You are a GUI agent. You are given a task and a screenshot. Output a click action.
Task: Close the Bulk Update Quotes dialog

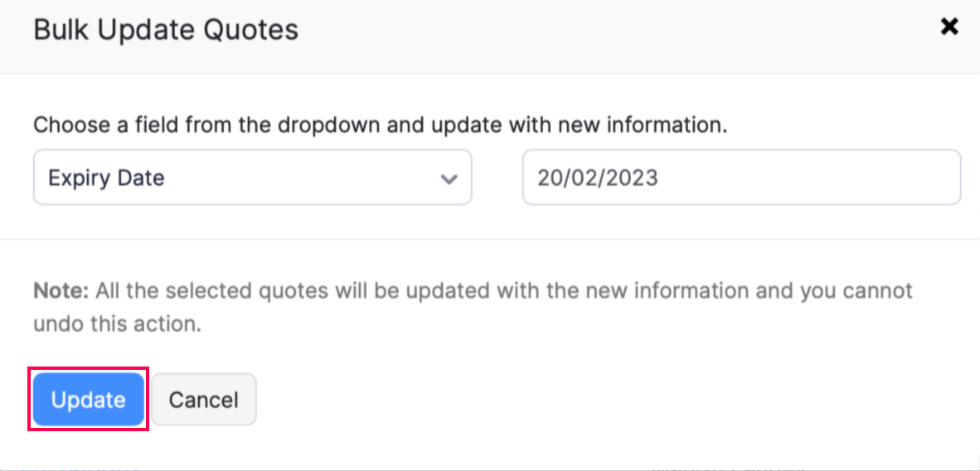tap(948, 27)
